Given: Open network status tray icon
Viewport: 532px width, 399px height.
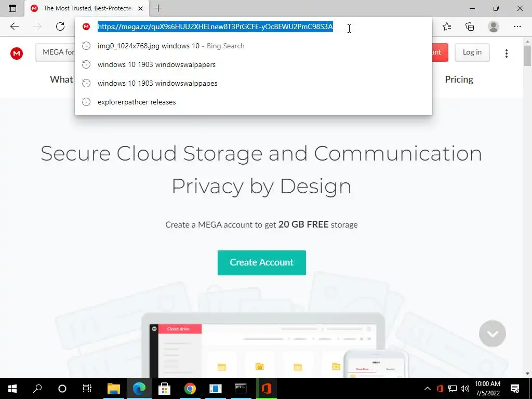Looking at the screenshot, I should click(x=453, y=389).
